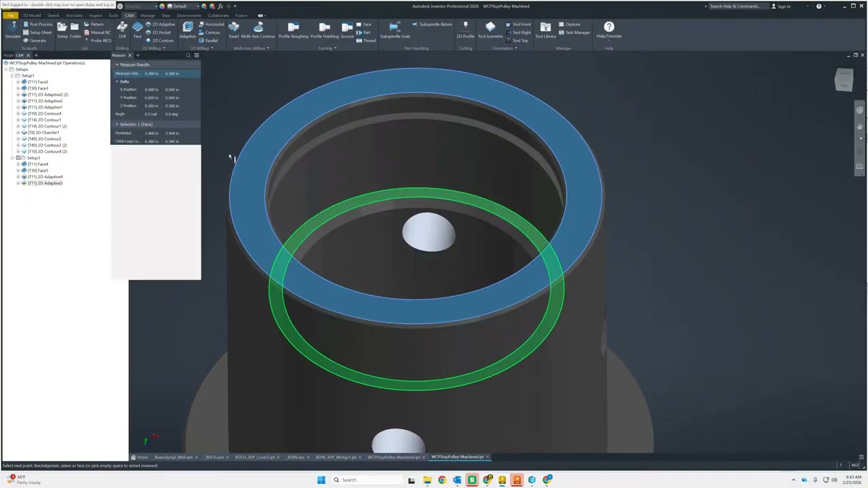Select Horizontal 3D milling tool
The width and height of the screenshot is (868, 488).
(212, 24)
